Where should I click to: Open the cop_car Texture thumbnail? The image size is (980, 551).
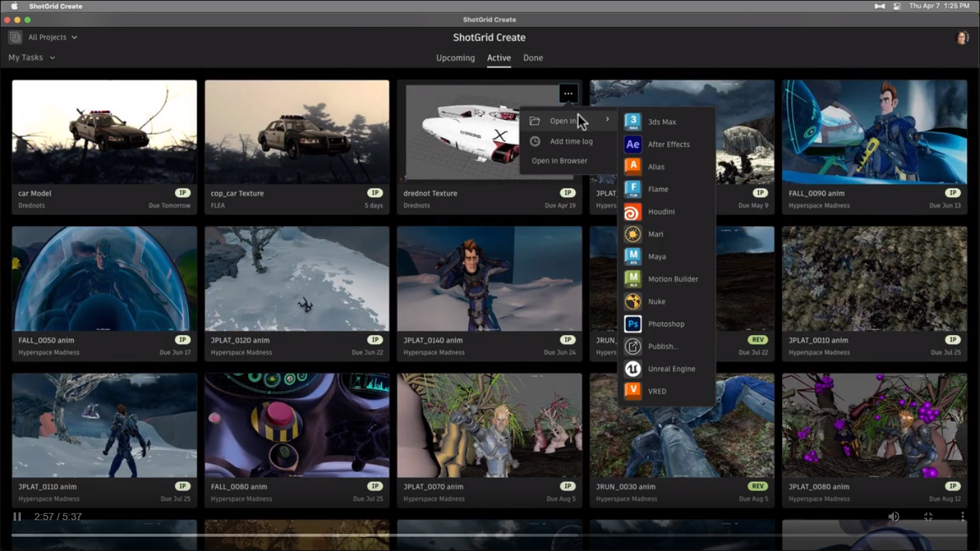pyautogui.click(x=297, y=132)
